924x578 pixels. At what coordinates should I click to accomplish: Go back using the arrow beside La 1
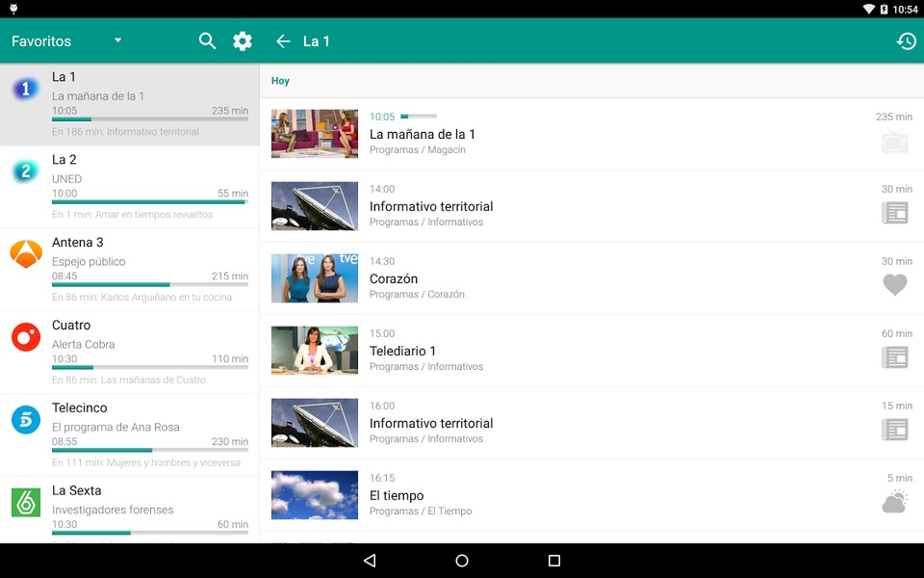(x=283, y=41)
